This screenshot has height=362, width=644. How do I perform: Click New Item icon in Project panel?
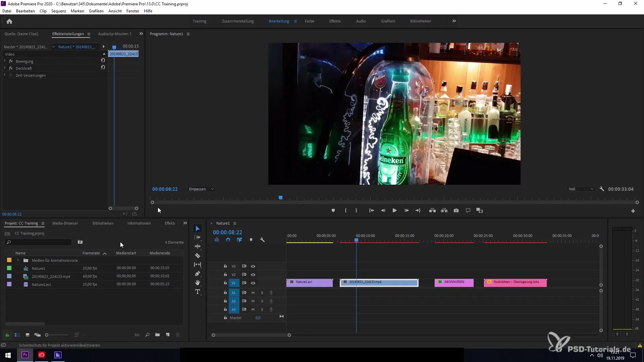[x=168, y=335]
